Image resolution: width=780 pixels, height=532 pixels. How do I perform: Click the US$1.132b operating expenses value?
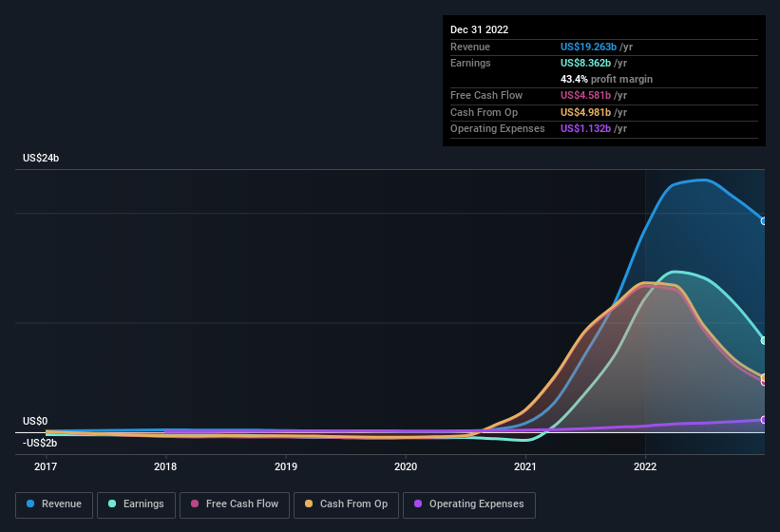[585, 129]
